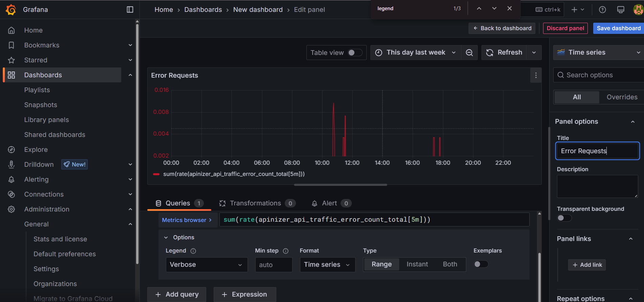
Task: Select the Both query type
Action: (450, 264)
